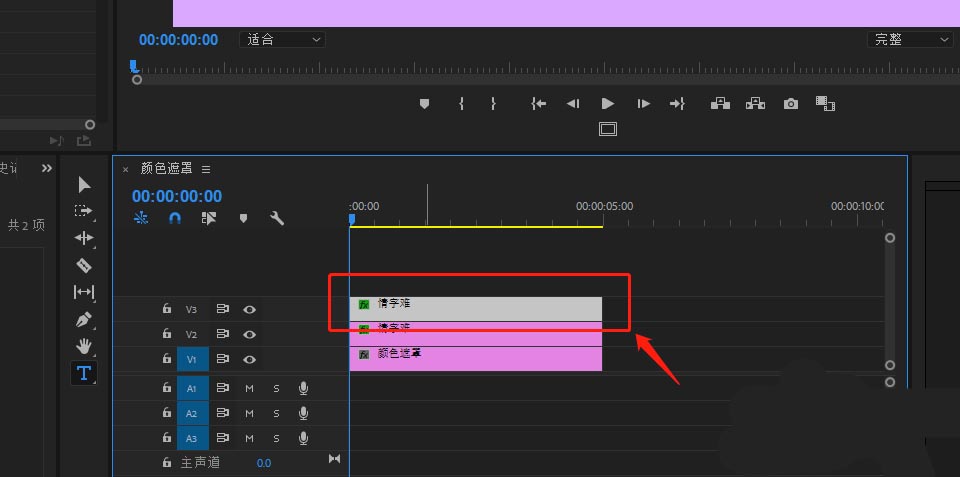Viewport: 960px width, 477px height.
Task: Mute audio track A1
Action: coord(249,388)
